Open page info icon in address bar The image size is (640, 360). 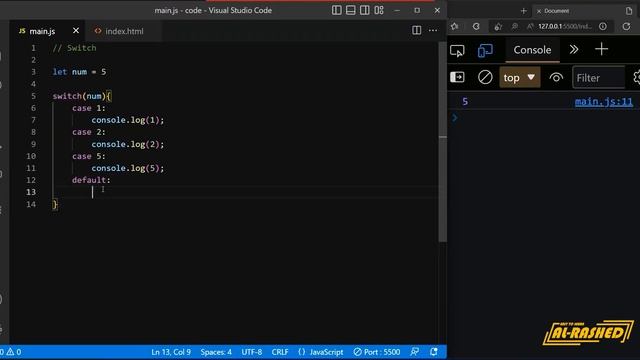[x=602, y=26]
